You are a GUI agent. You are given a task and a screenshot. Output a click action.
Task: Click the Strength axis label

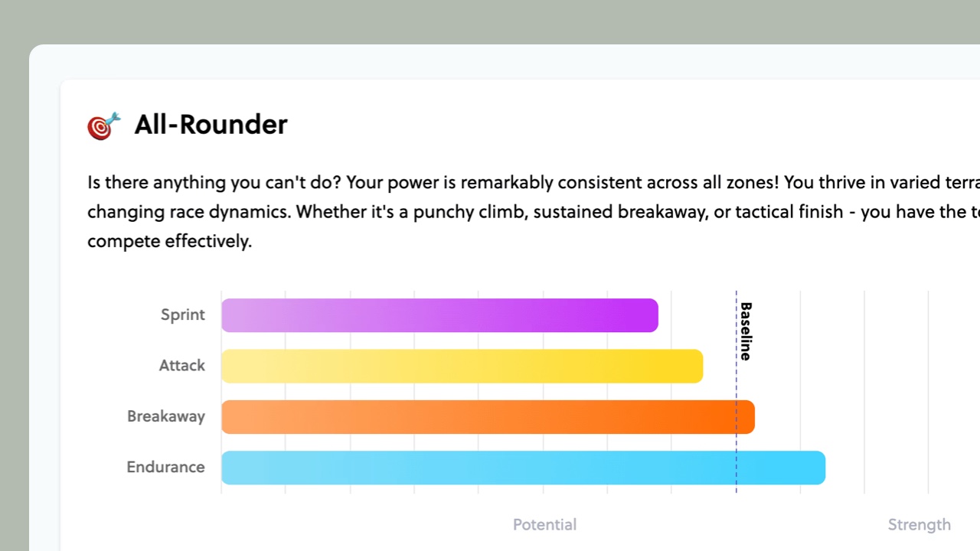point(920,525)
